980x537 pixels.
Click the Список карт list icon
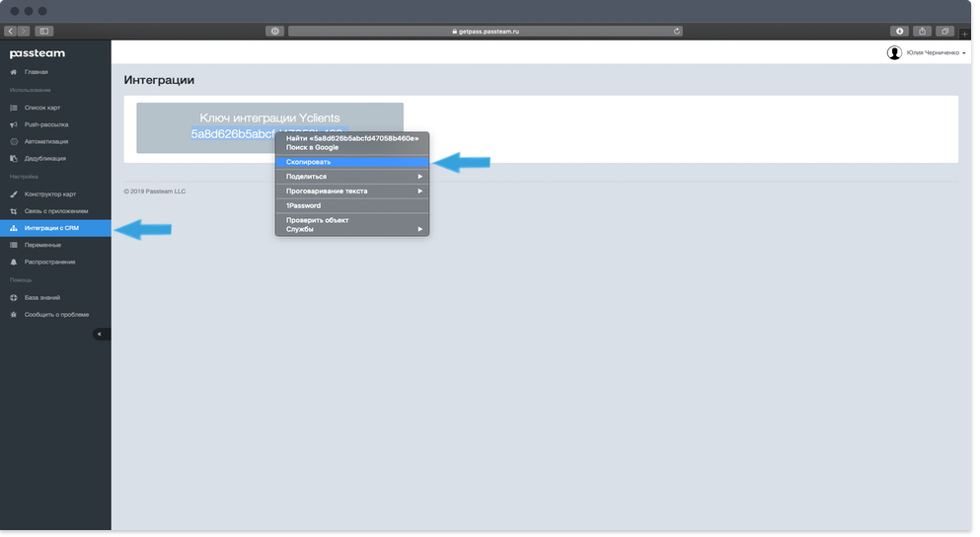click(x=14, y=109)
